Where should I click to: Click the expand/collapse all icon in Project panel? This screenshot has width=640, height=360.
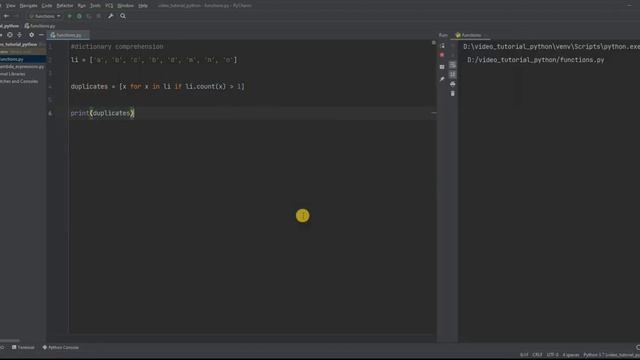click(x=20, y=35)
